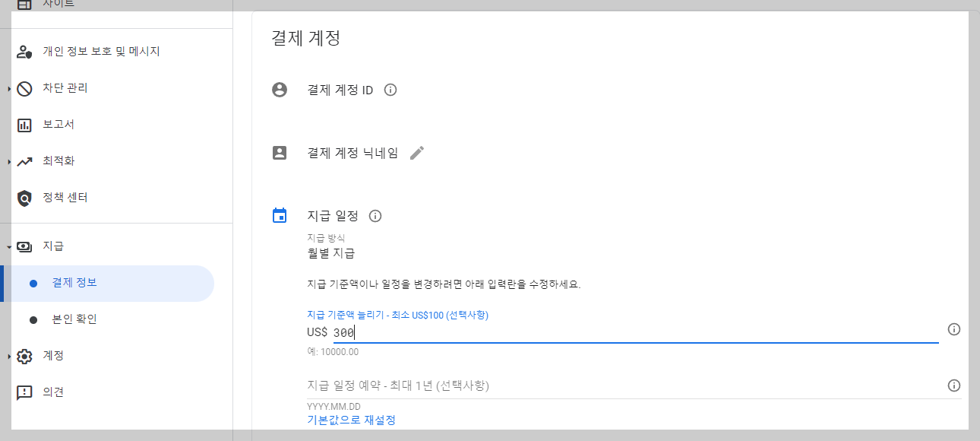Click the shield search 정책 센터 icon

(24, 198)
